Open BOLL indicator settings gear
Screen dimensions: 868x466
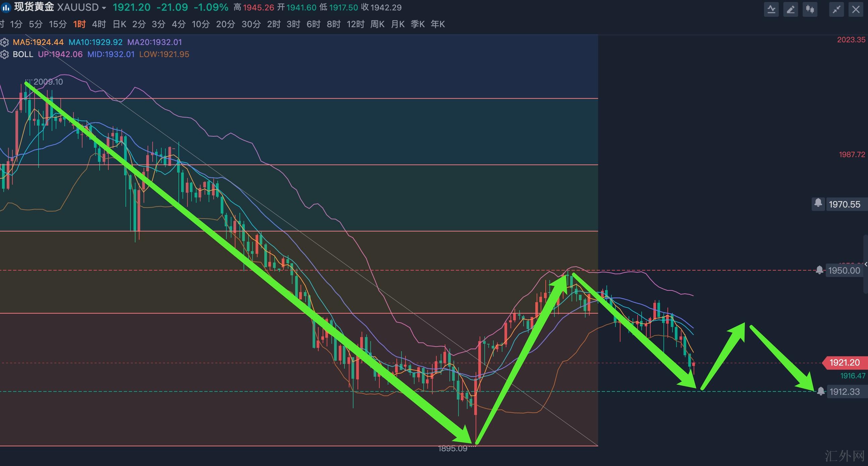tap(5, 55)
